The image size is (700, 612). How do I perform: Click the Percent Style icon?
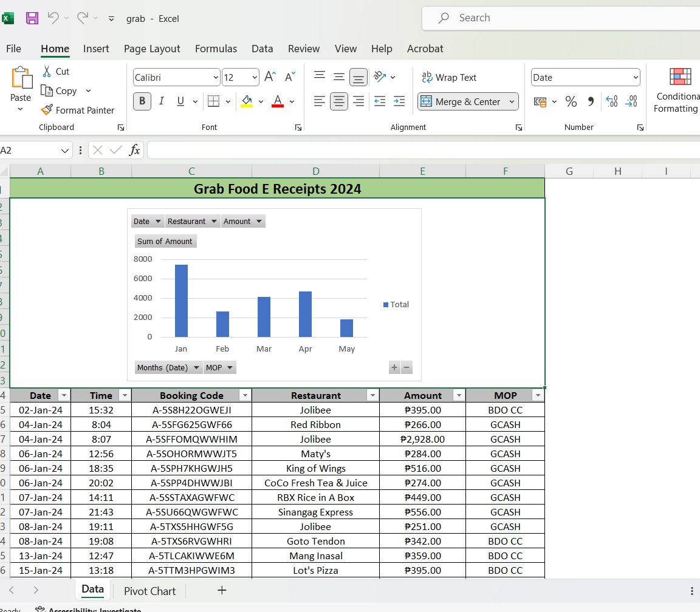tap(571, 102)
